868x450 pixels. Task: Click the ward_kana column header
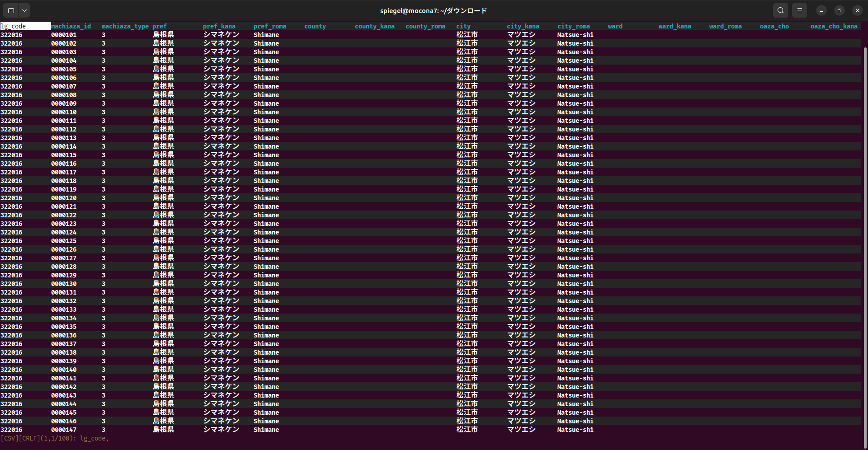point(675,26)
